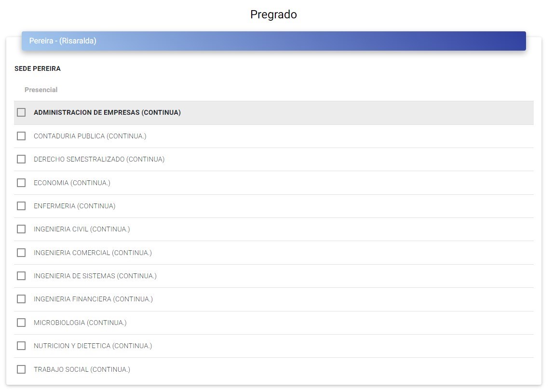Click the ADMINISTRACION DE EMPRESAS (CONTINUA) label
Screen dimensions: 554x392
pos(107,112)
